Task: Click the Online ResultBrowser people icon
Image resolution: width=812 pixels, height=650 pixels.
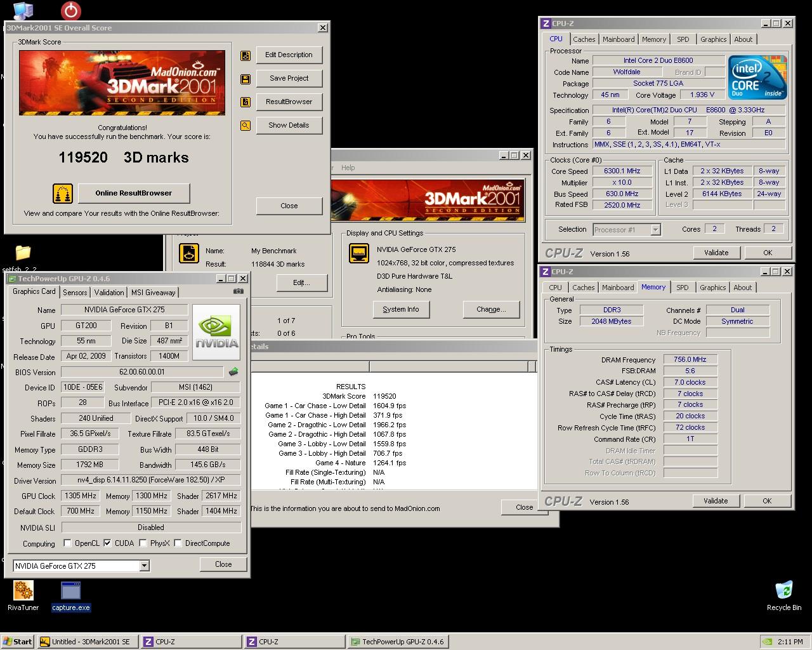Action: pos(62,193)
